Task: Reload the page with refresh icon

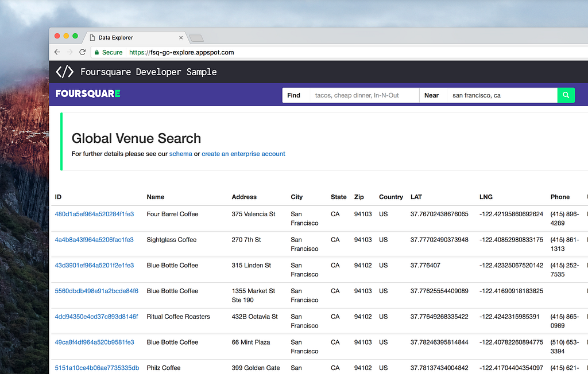Action: click(x=83, y=52)
